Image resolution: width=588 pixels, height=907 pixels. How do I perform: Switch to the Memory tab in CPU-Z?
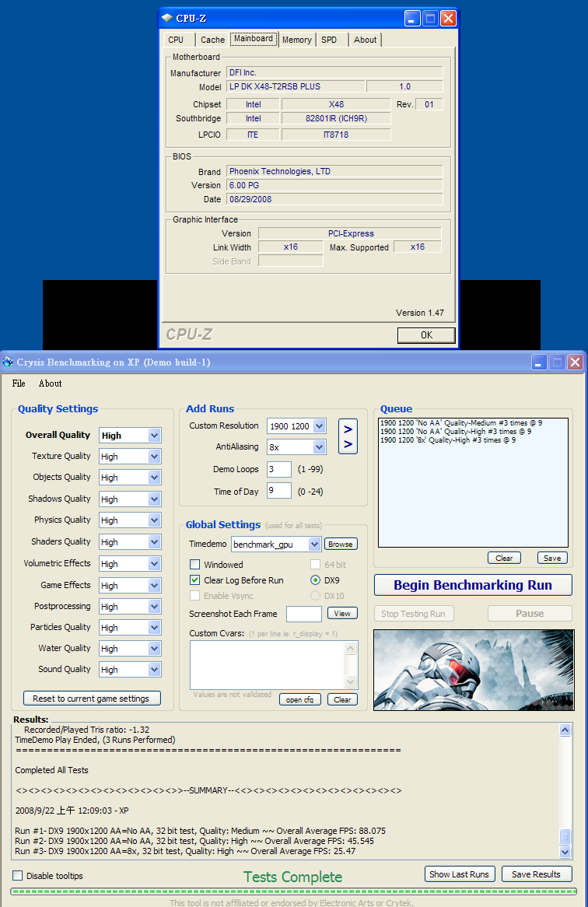tap(296, 40)
